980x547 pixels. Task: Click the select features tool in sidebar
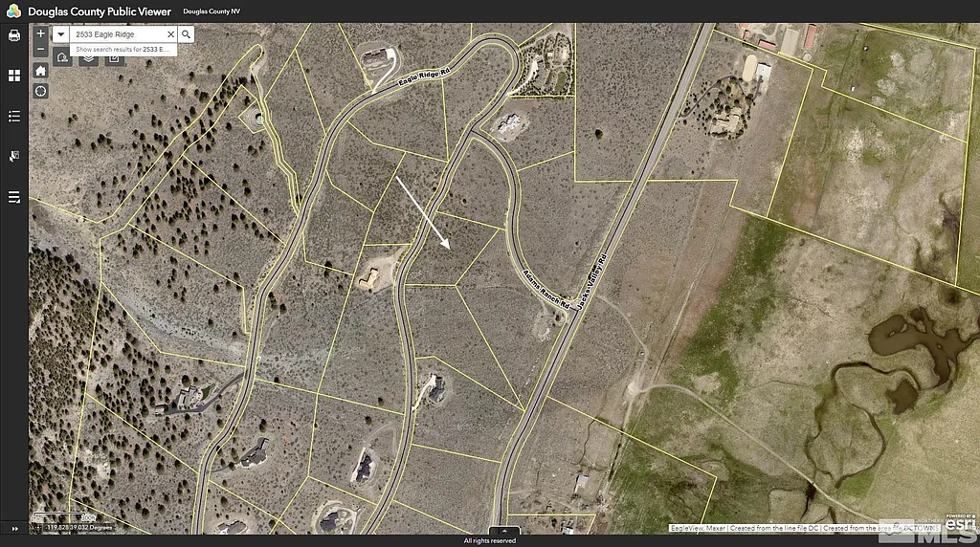pyautogui.click(x=14, y=156)
